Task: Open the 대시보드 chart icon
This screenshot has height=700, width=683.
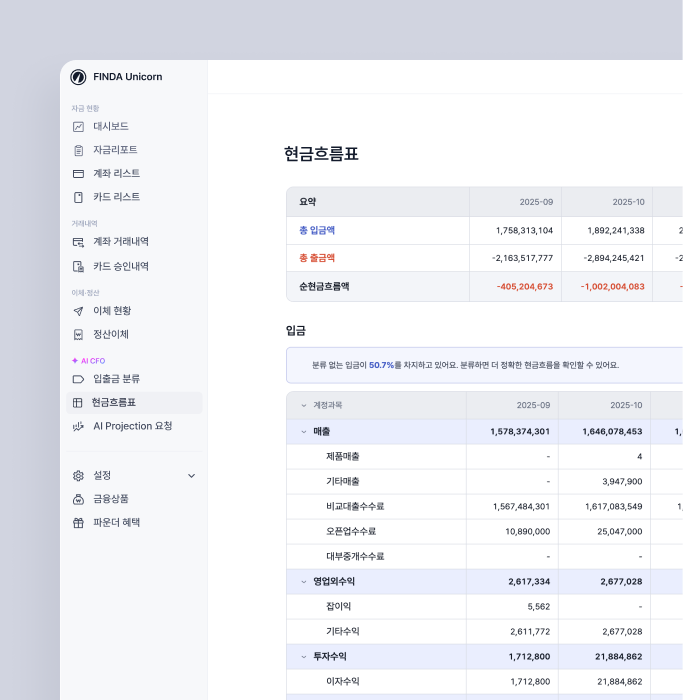Action: [x=78, y=126]
